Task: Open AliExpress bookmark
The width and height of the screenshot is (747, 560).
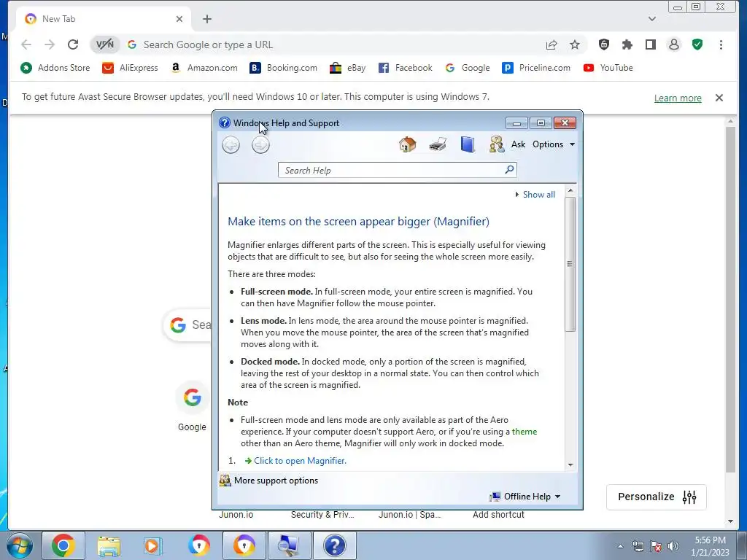Action: (130, 68)
